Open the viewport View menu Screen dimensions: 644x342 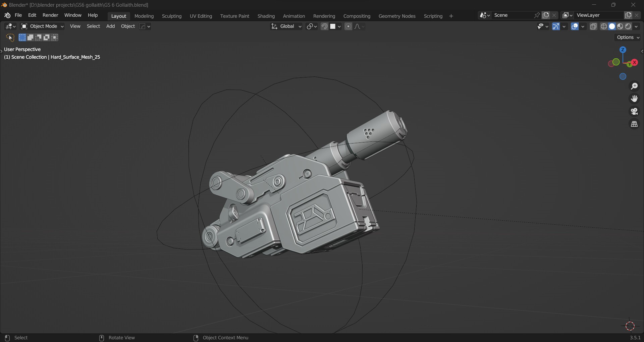pos(75,26)
